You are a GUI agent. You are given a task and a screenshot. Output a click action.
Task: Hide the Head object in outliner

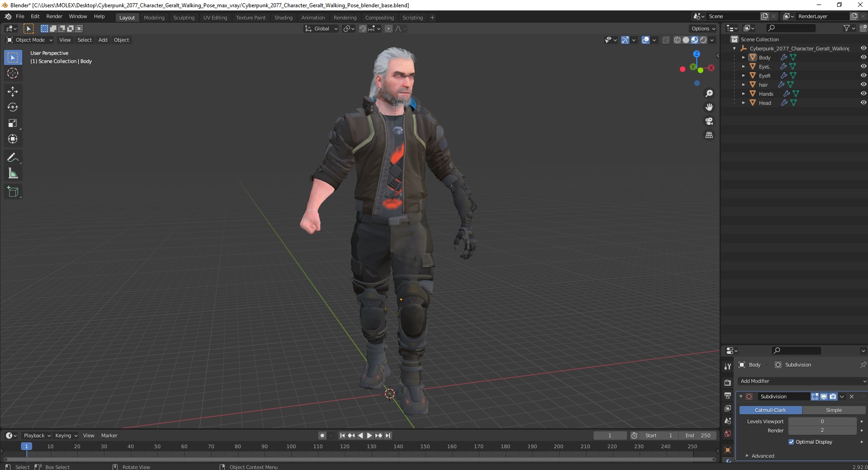[863, 103]
